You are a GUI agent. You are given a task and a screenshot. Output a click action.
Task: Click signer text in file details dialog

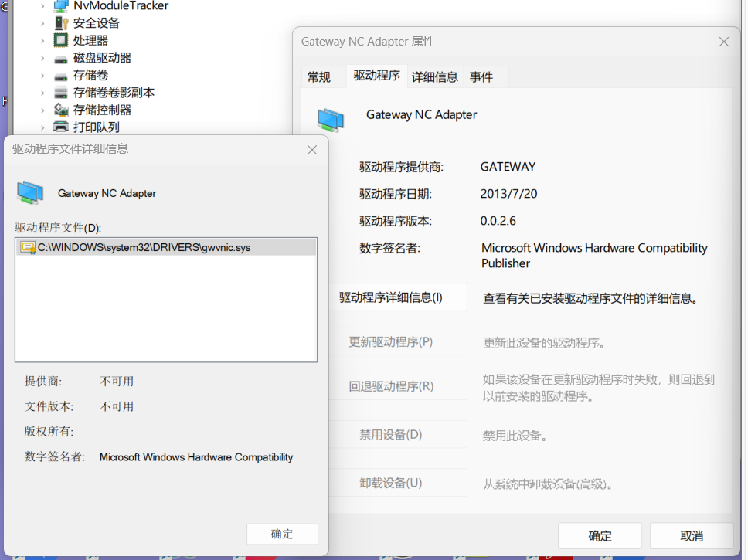(196, 457)
